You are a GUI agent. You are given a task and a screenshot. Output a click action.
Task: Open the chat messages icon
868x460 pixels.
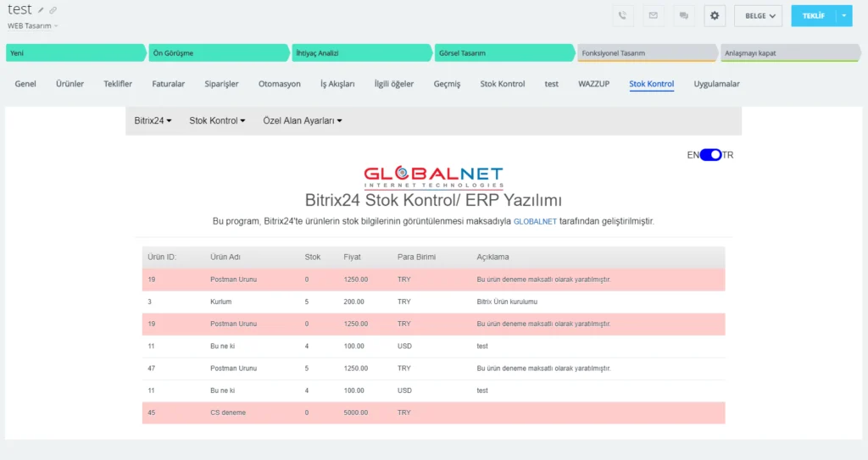click(682, 15)
